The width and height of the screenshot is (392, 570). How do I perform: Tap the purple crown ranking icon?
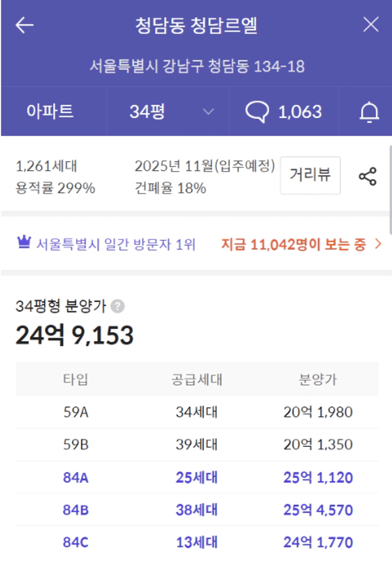click(x=24, y=243)
